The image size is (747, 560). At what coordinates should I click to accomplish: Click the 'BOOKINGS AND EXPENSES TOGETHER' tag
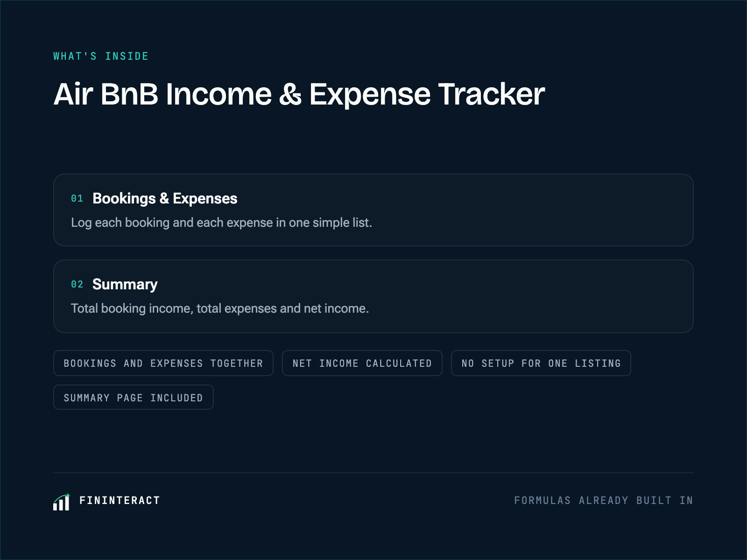[x=163, y=363]
